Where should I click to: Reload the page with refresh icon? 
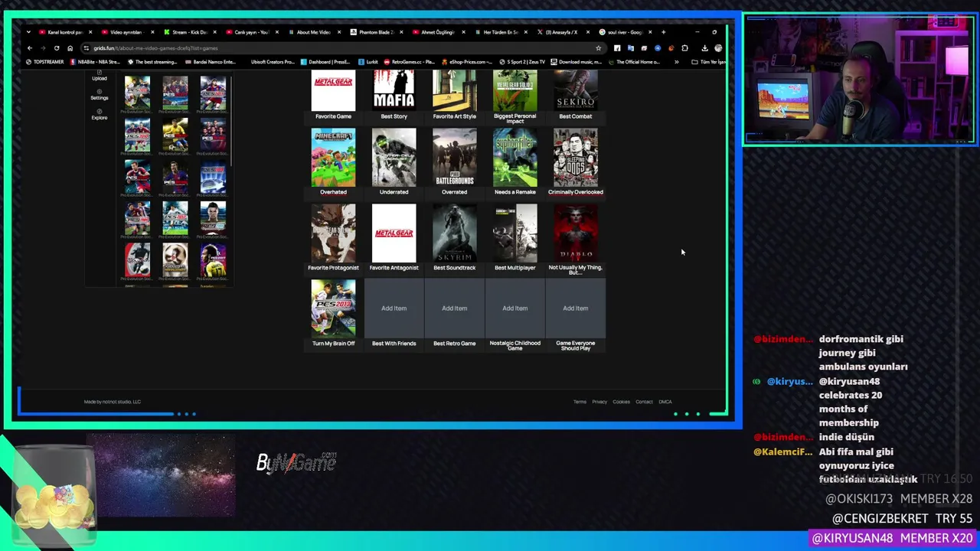click(x=57, y=48)
